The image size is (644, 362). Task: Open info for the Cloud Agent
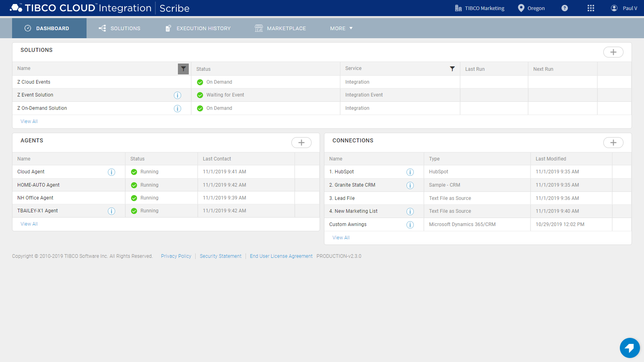111,172
